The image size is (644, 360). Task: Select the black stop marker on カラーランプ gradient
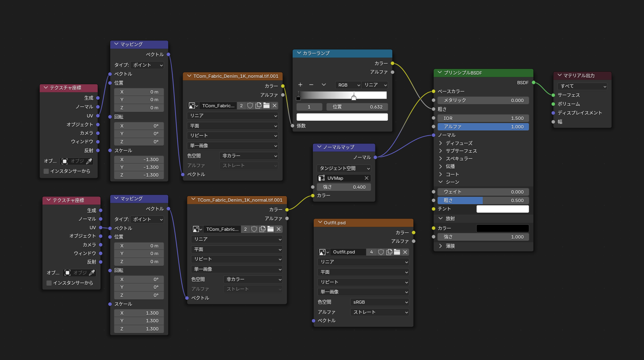[x=298, y=96]
